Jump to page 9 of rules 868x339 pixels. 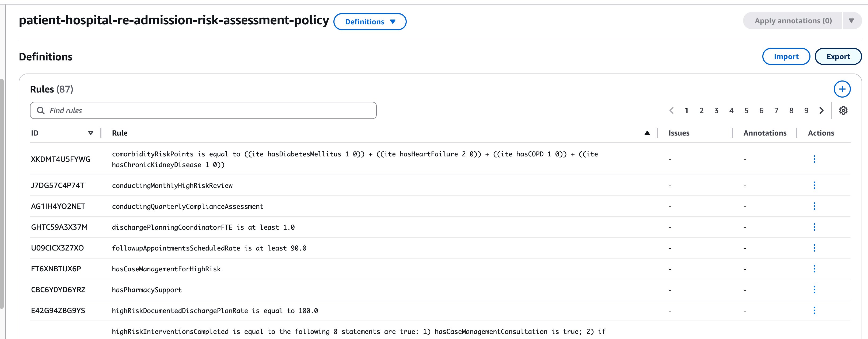(x=806, y=110)
